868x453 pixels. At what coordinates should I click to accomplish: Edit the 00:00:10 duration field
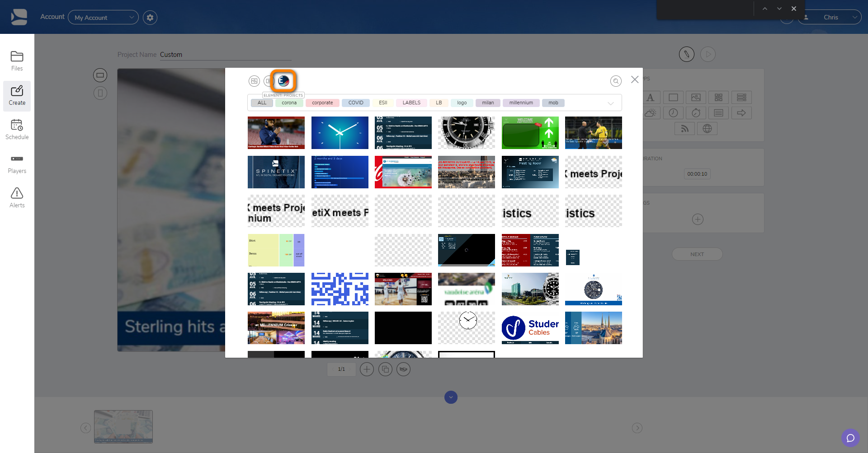click(x=697, y=174)
